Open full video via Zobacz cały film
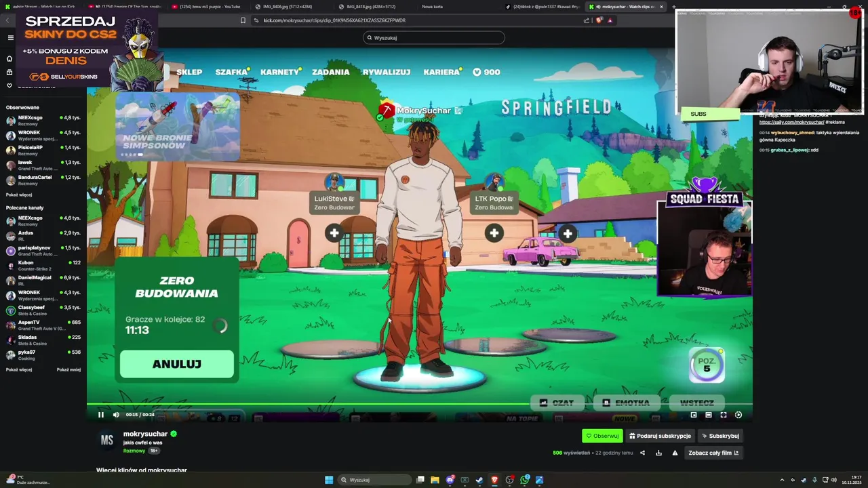Image resolution: width=868 pixels, height=488 pixels. pyautogui.click(x=713, y=453)
